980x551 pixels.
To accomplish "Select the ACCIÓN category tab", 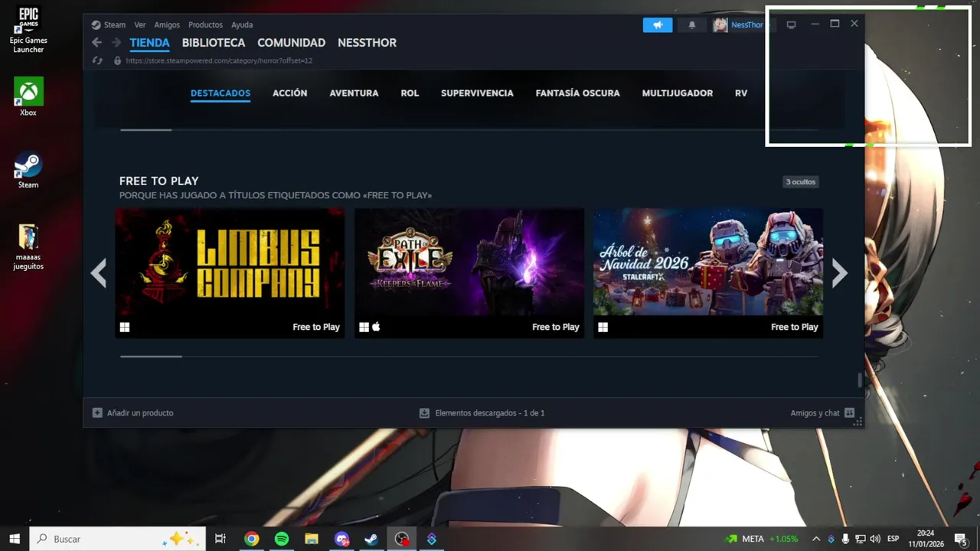I will pyautogui.click(x=289, y=93).
